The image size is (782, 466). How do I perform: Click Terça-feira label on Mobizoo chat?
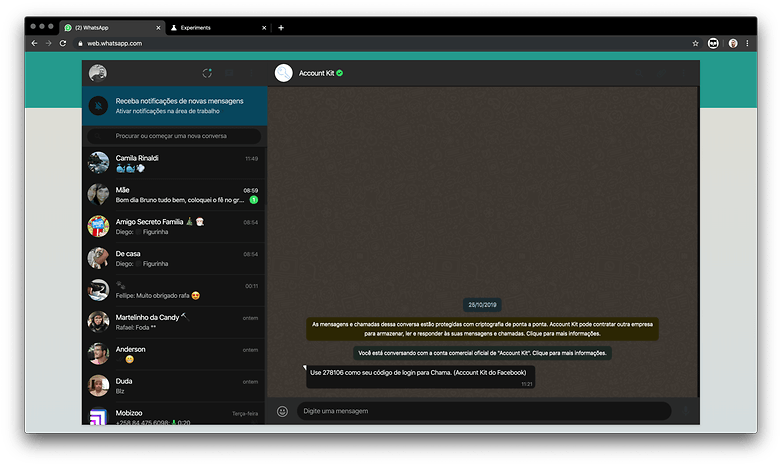[245, 414]
